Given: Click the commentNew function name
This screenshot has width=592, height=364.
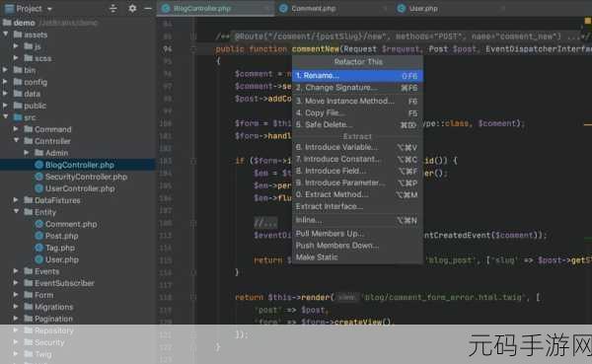Looking at the screenshot, I should pos(316,49).
